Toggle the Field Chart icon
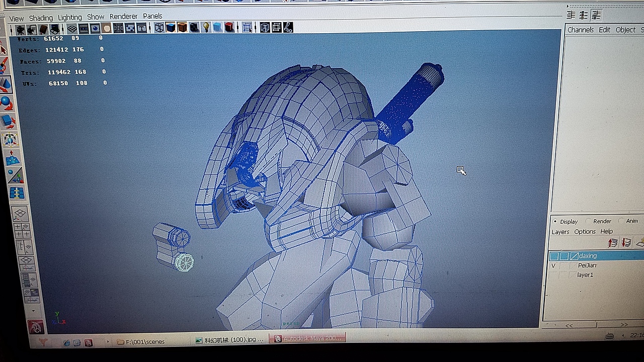 coord(118,28)
